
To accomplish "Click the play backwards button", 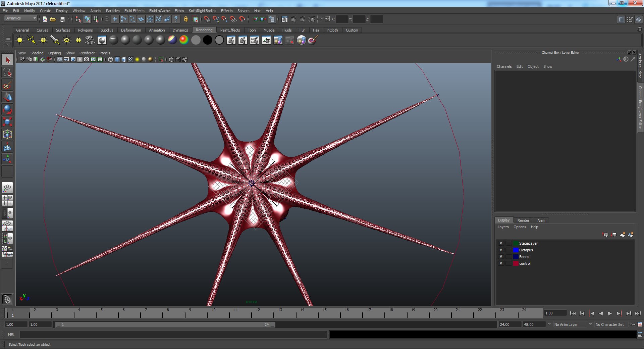I will pos(601,313).
